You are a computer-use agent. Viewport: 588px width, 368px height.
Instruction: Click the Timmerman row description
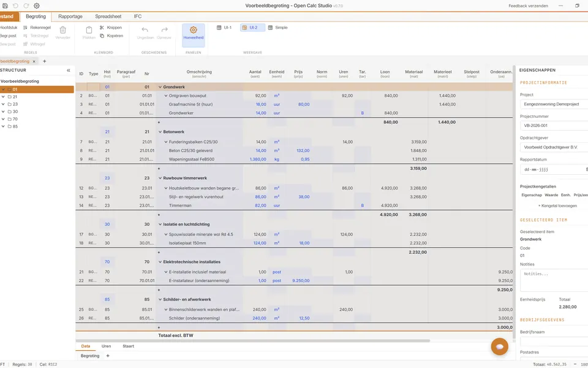(180, 206)
